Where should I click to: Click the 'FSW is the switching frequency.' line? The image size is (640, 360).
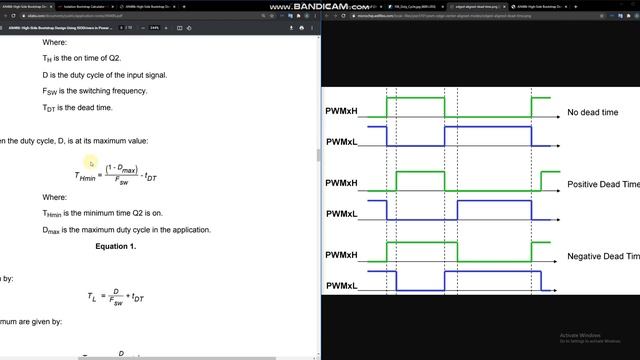tap(95, 91)
